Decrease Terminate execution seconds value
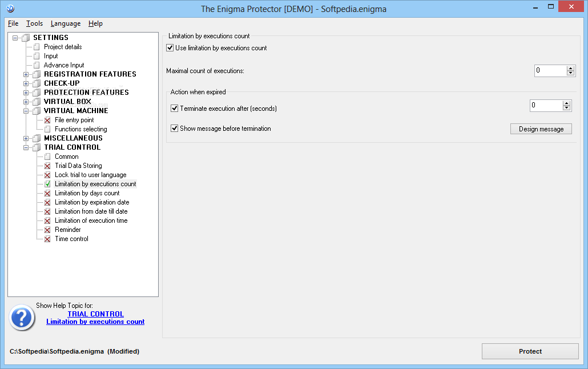 pyautogui.click(x=566, y=108)
